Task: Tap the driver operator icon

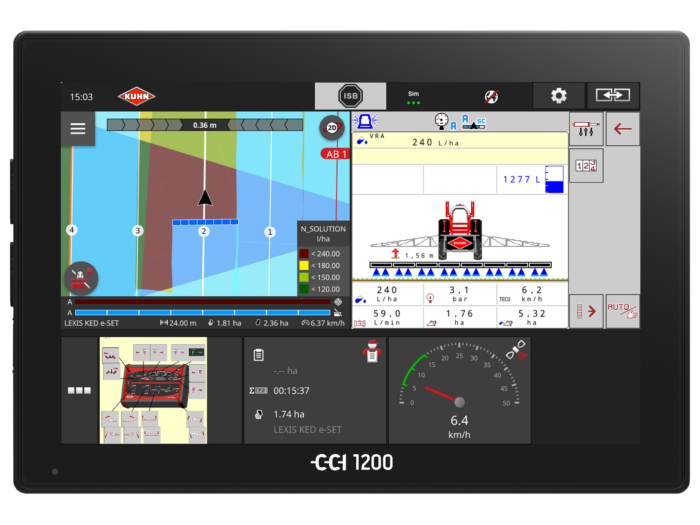Action: pyautogui.click(x=372, y=352)
